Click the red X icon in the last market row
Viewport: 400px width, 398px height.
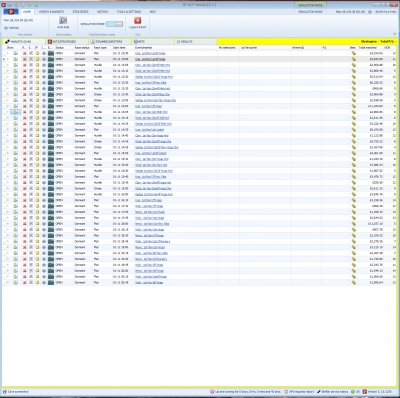[24, 282]
